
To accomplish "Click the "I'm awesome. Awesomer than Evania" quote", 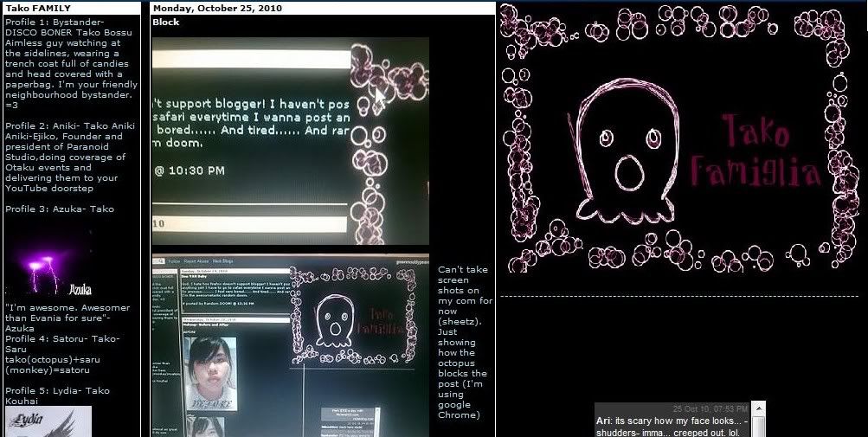I will click(68, 318).
